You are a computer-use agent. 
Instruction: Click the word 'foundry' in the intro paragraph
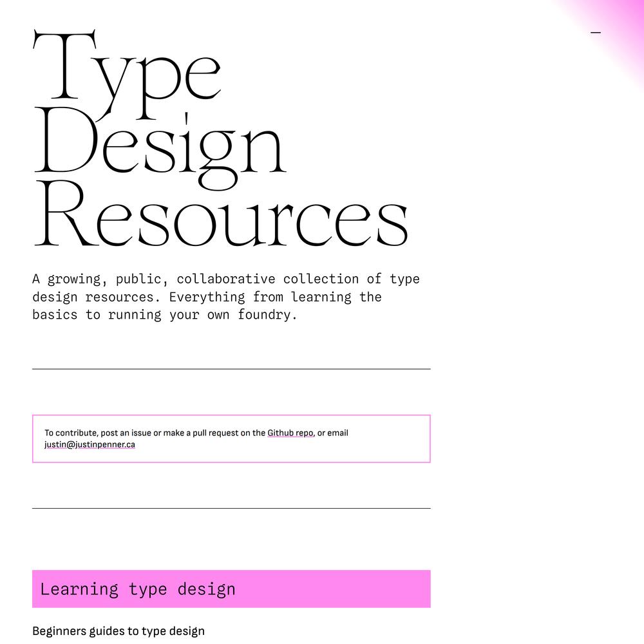(264, 315)
